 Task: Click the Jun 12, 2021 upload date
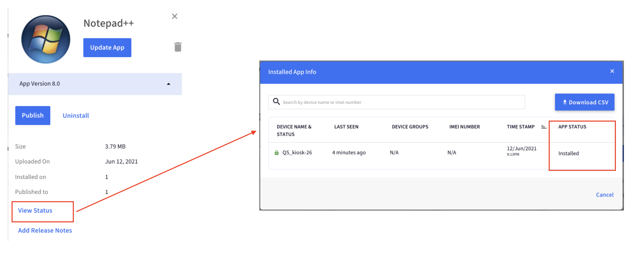coord(121,162)
